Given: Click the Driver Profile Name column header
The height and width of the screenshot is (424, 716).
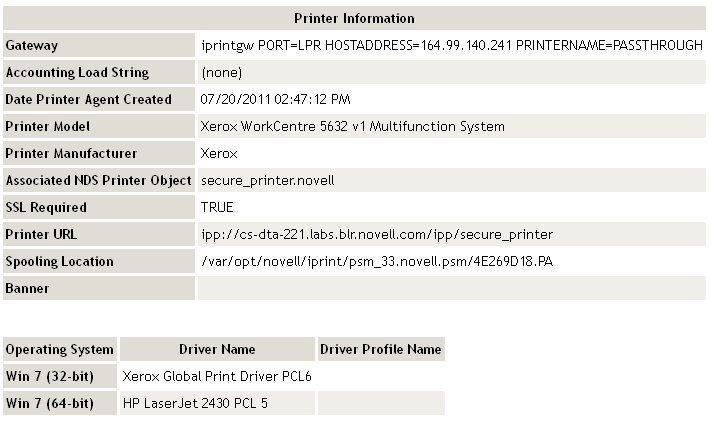Looking at the screenshot, I should click(x=381, y=350).
